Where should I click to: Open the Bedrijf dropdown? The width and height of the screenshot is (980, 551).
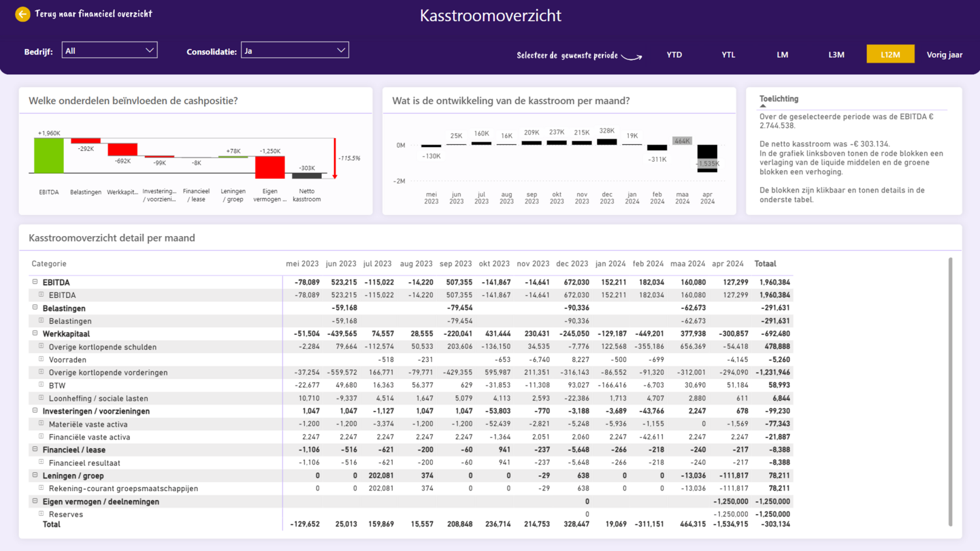pos(110,50)
